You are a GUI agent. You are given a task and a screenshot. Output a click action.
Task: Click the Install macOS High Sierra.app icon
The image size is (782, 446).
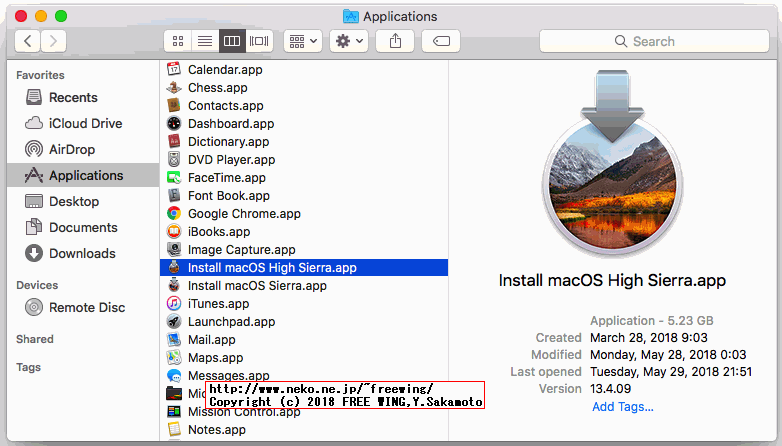pyautogui.click(x=174, y=267)
